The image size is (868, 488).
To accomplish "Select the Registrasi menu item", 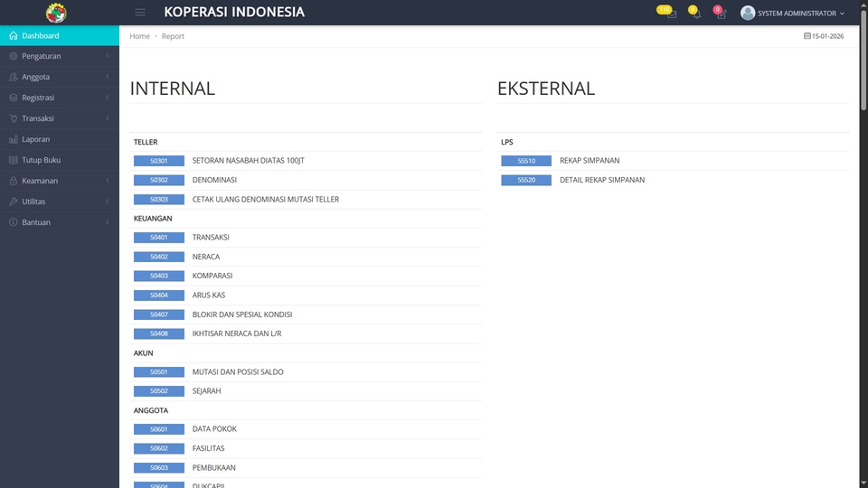I will [x=38, y=98].
